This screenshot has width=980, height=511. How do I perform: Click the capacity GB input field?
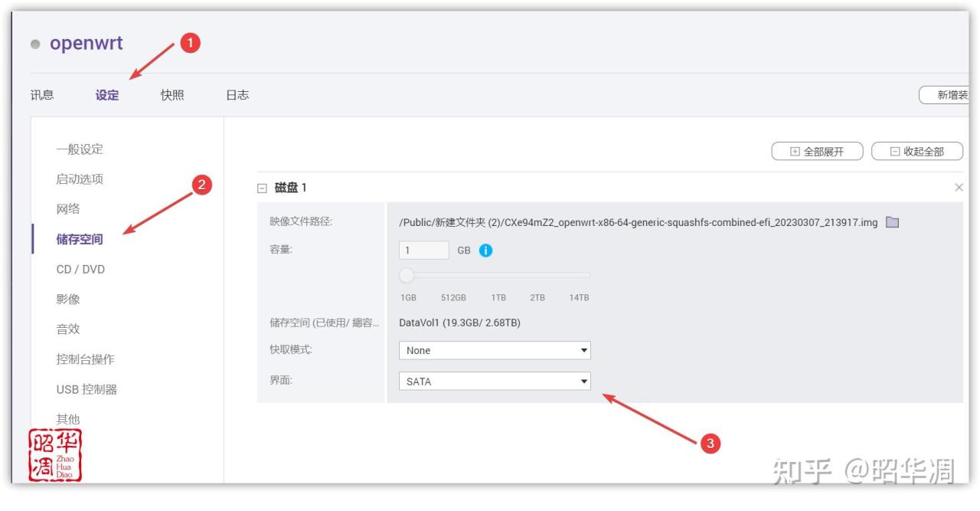pos(423,251)
